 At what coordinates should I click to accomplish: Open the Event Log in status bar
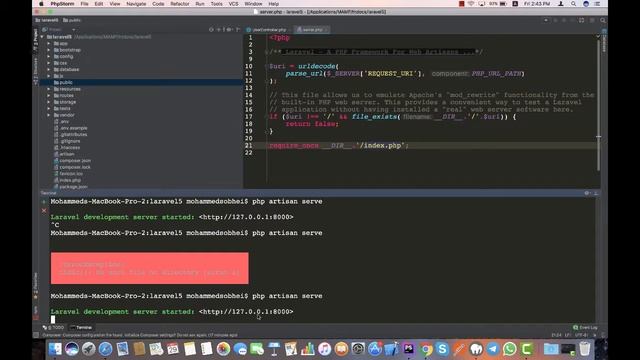pyautogui.click(x=585, y=327)
